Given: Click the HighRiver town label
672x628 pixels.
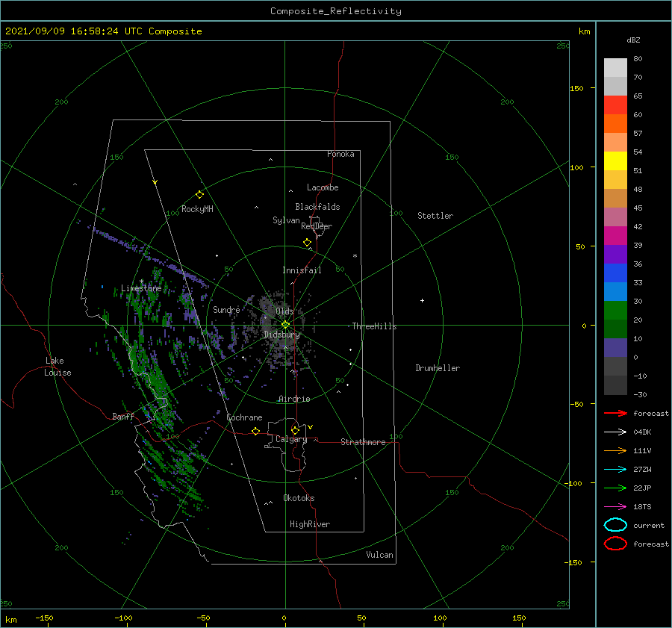Looking at the screenshot, I should pos(310,524).
